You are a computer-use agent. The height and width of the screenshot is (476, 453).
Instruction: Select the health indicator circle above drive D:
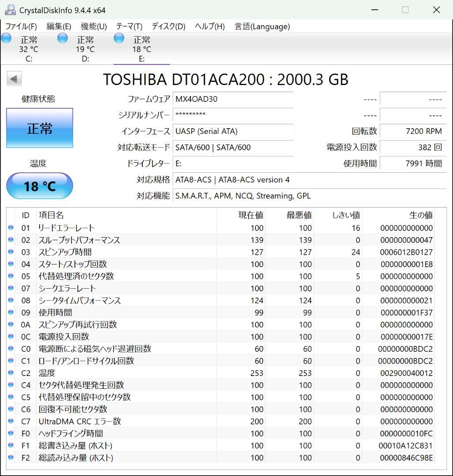[x=62, y=38]
